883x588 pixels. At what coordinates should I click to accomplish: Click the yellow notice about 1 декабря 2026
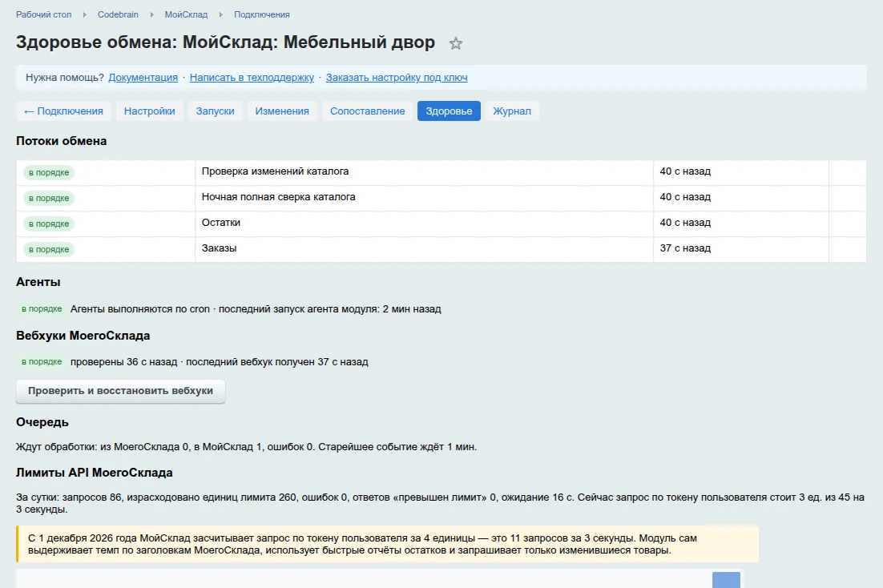click(x=388, y=544)
